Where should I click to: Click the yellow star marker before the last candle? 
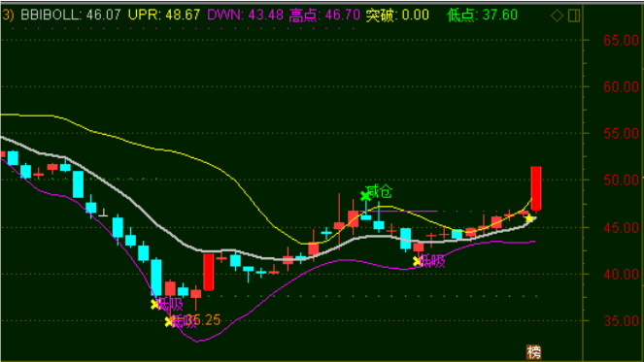(x=529, y=218)
